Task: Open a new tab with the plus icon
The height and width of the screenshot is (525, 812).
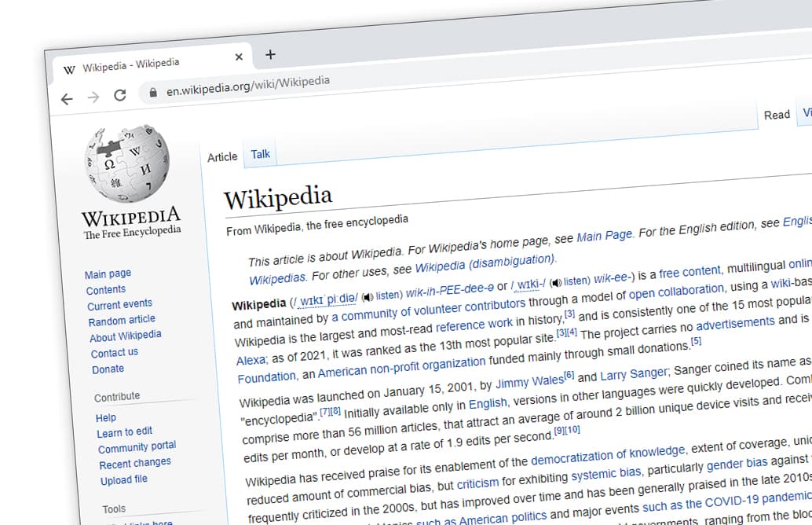Action: (270, 54)
